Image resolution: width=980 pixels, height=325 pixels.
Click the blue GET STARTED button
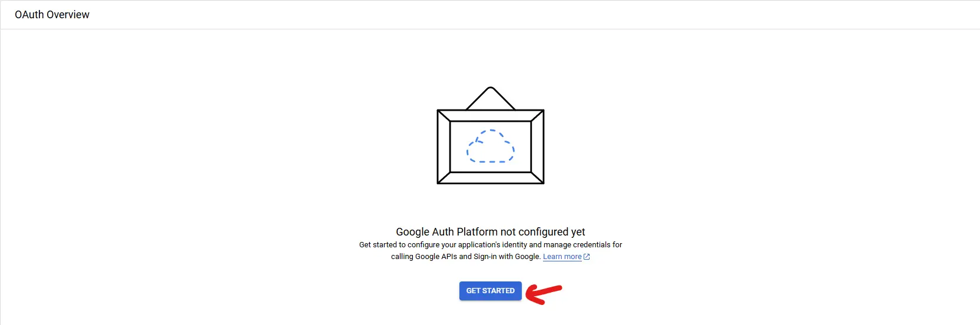tap(490, 291)
